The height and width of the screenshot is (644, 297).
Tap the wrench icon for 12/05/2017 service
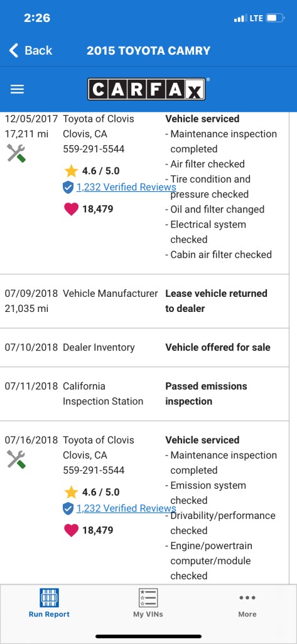16,153
